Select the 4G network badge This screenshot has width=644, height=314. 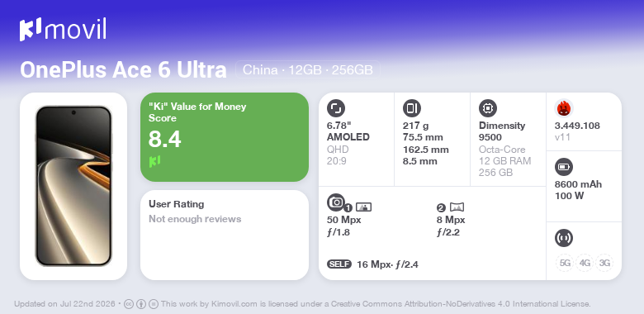585,263
